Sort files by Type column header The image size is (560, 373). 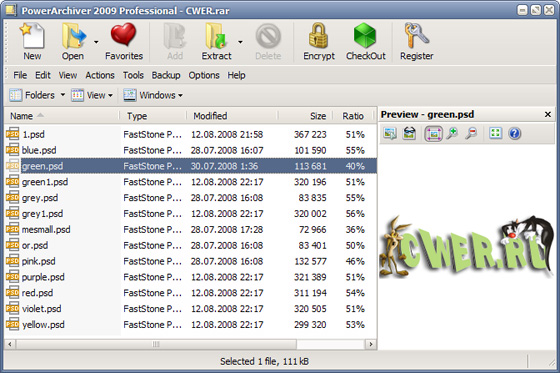click(153, 116)
